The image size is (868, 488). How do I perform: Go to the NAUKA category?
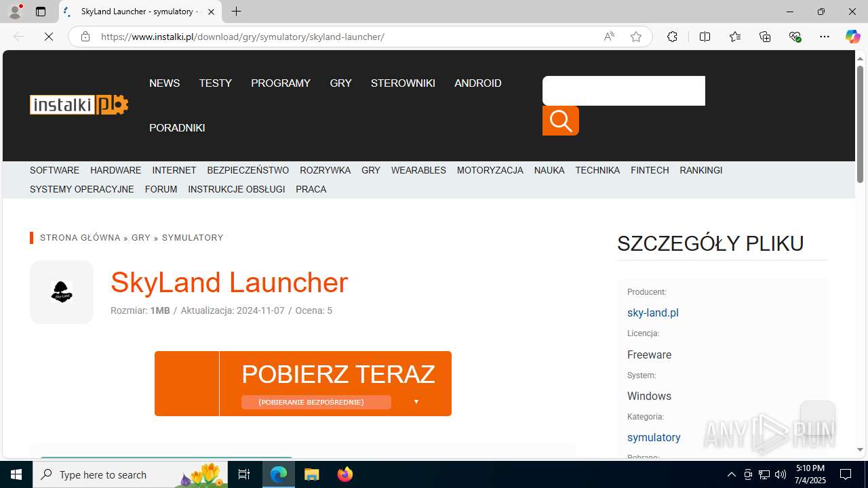click(549, 170)
